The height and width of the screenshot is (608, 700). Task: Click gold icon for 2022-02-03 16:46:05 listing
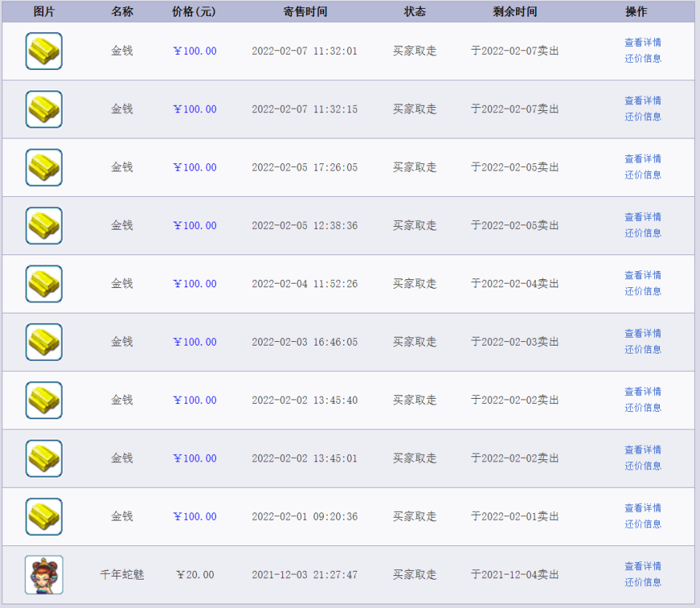click(44, 342)
